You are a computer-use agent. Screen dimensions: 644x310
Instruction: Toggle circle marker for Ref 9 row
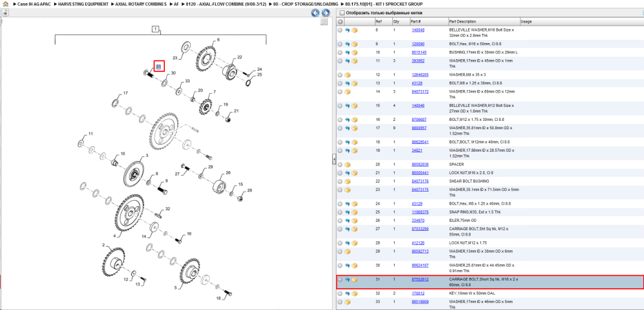click(x=340, y=44)
